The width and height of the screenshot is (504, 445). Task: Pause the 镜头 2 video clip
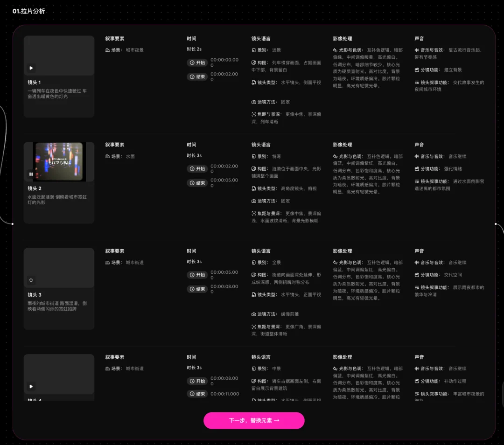click(31, 174)
